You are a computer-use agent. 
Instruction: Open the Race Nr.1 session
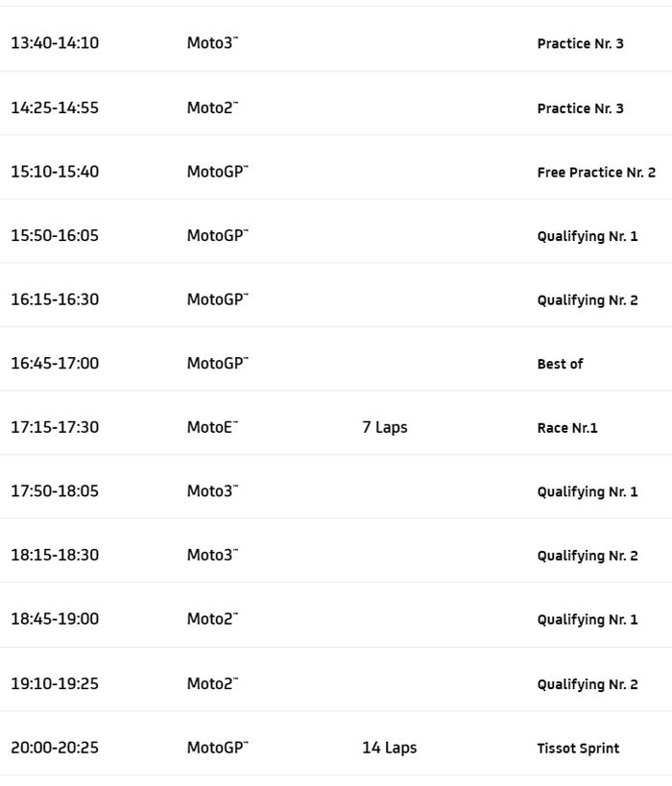pos(566,428)
